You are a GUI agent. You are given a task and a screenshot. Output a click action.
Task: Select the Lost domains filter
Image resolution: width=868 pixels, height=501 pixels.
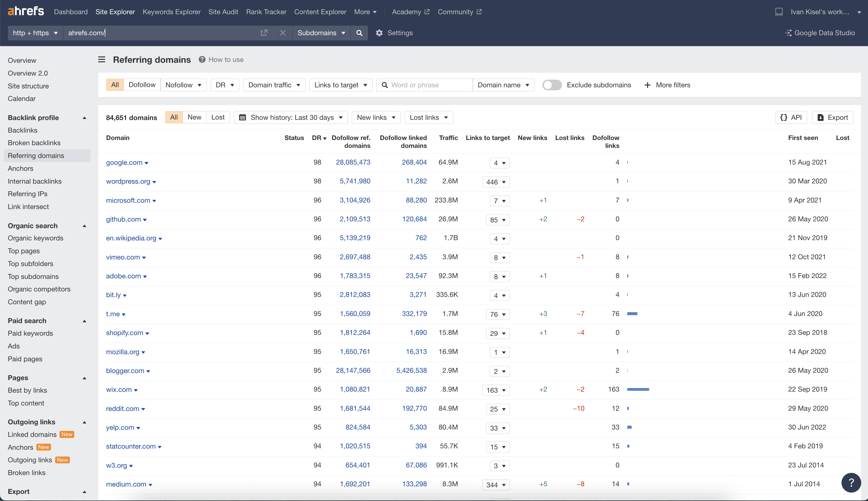[x=218, y=117]
